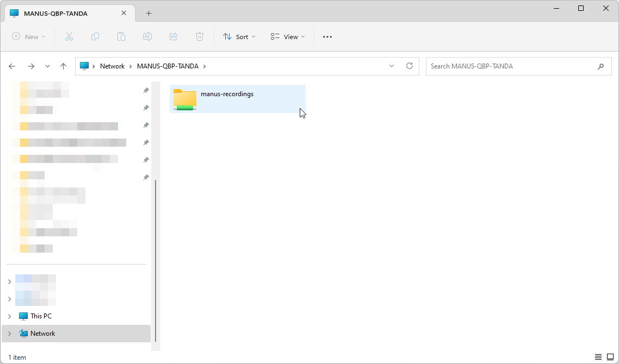619x364 pixels.
Task: Click the Delete trash icon
Action: pyautogui.click(x=200, y=37)
